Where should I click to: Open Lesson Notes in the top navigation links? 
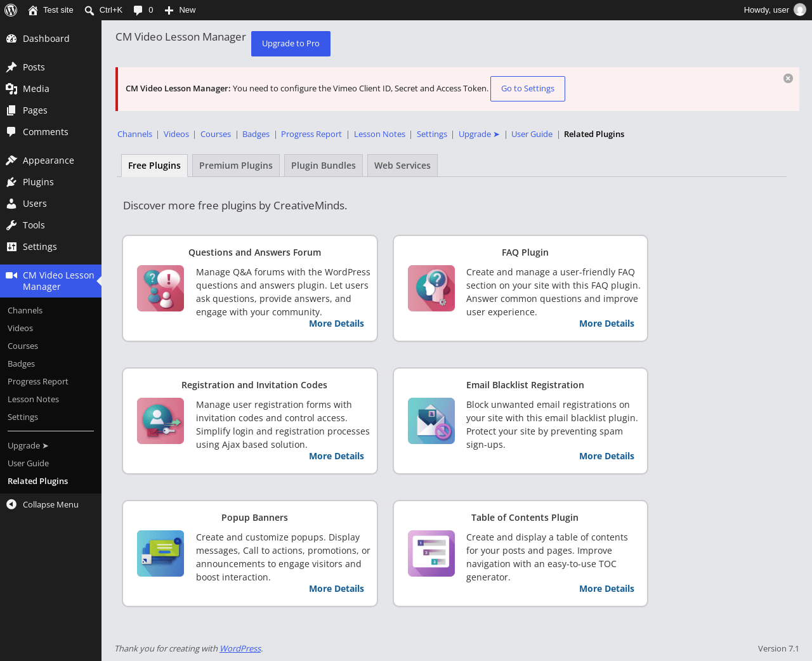pos(379,134)
